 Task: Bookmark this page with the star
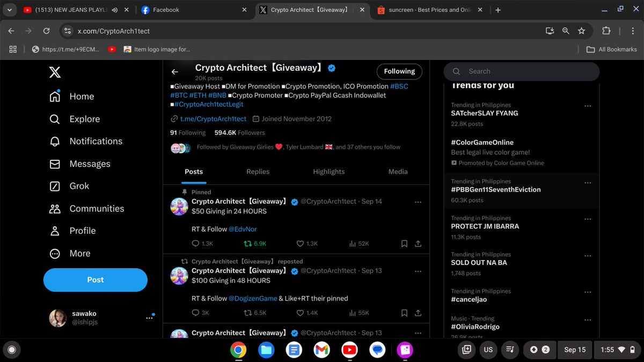[581, 31]
